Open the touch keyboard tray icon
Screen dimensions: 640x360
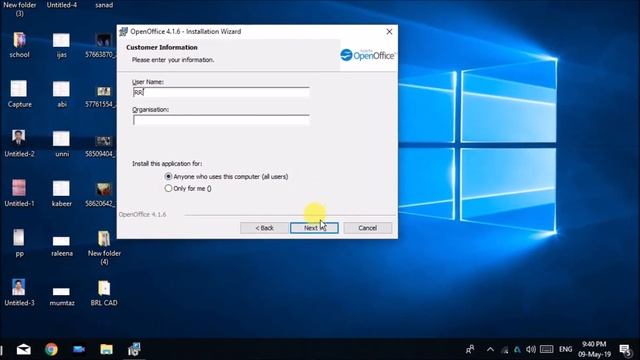(x=547, y=349)
